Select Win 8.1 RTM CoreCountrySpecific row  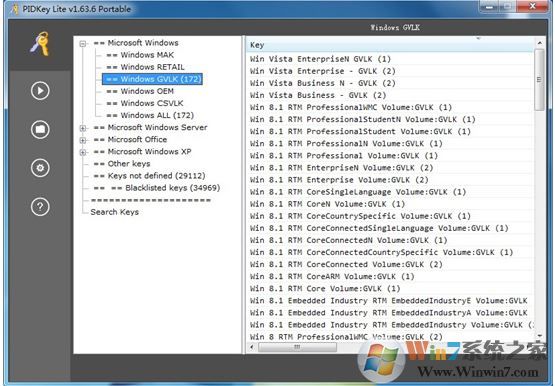tap(389, 216)
